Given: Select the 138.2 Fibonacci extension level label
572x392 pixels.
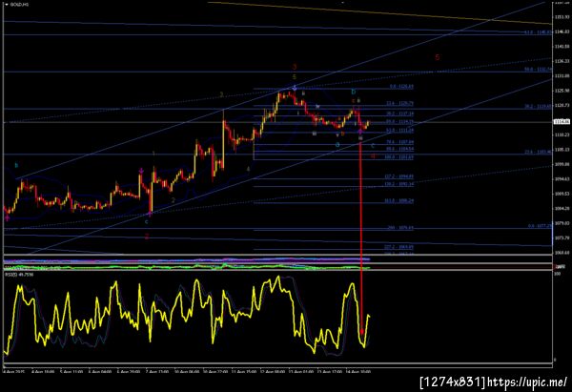Looking at the screenshot, I should pyautogui.click(x=399, y=184).
